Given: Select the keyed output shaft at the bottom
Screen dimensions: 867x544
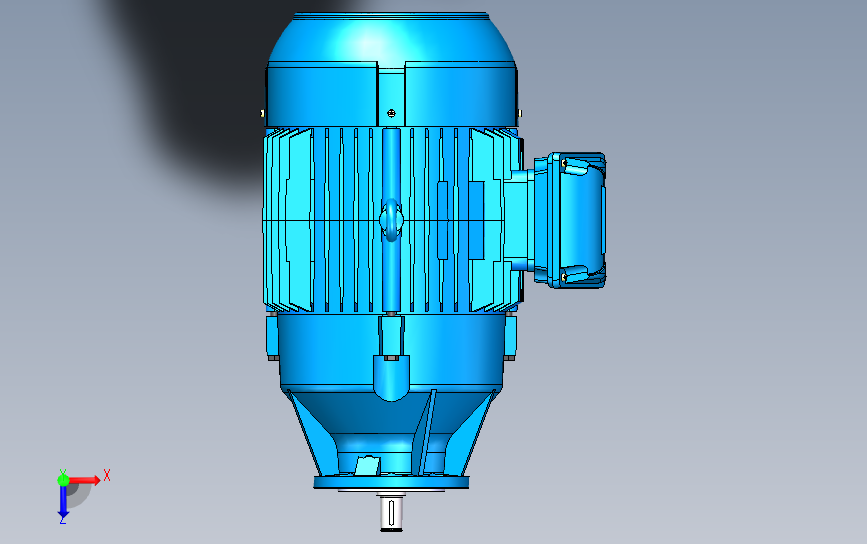Looking at the screenshot, I should [391, 512].
